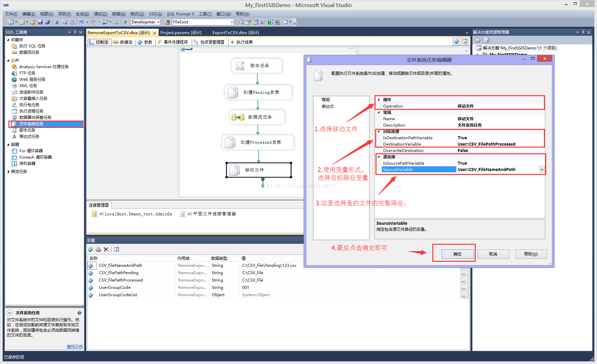The width and height of the screenshot is (597, 364).
Task: Open the 调试(D) menu
Action: click(x=101, y=14)
